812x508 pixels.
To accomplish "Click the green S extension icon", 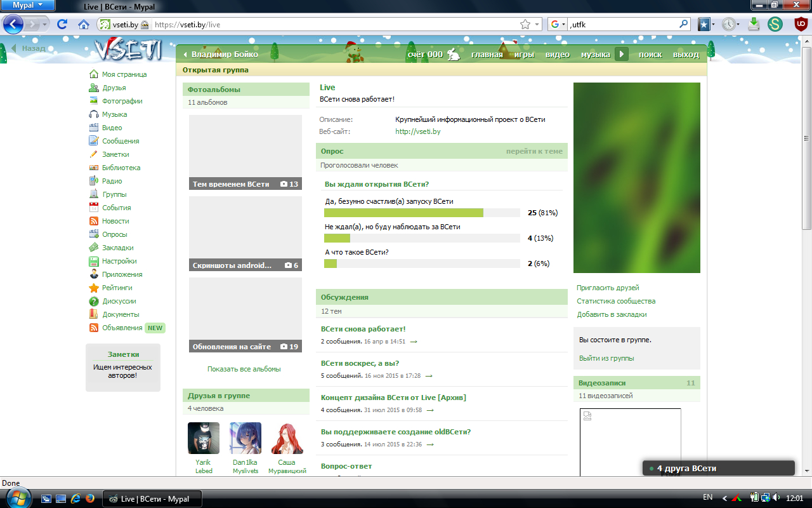I will 775,24.
